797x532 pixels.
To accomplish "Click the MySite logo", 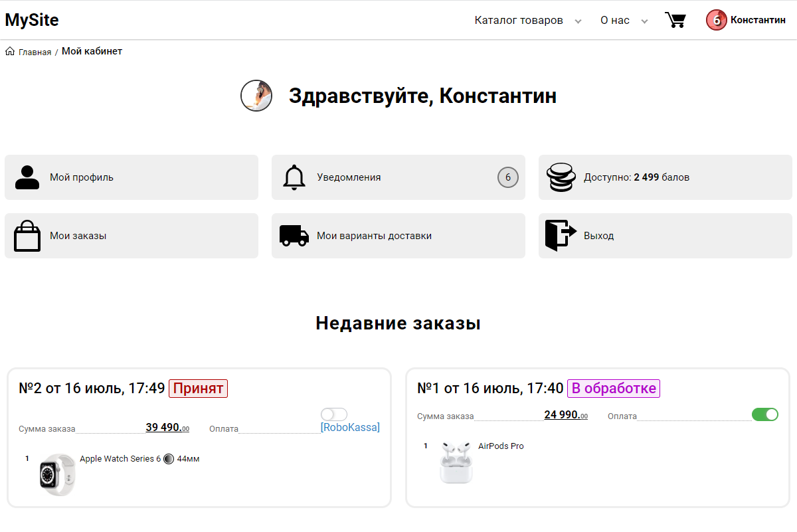I will tap(32, 20).
